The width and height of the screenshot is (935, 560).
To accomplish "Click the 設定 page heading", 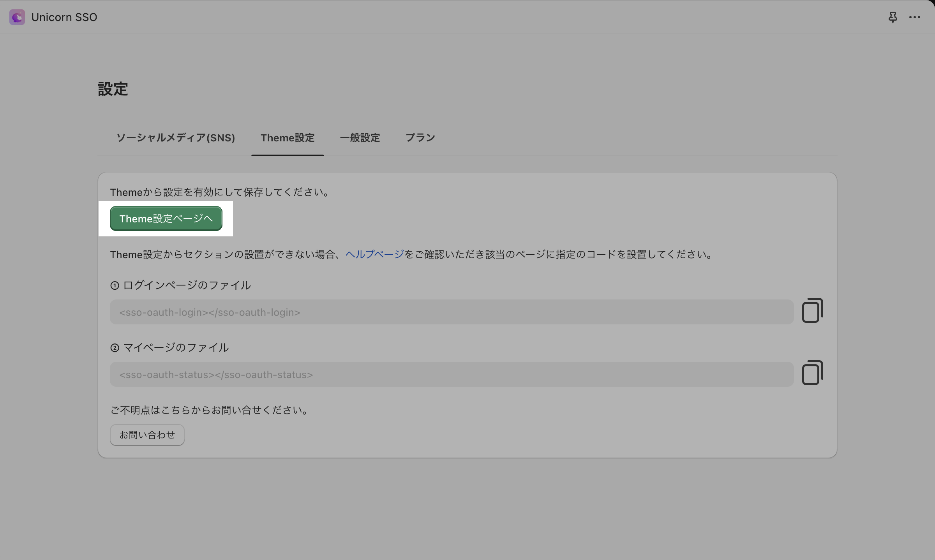I will pos(113,89).
